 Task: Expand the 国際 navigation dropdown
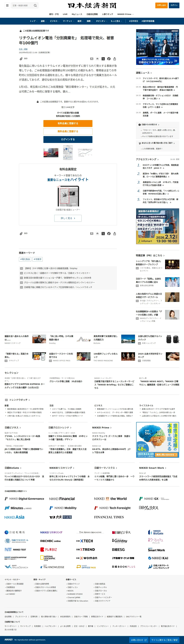click(90, 21)
